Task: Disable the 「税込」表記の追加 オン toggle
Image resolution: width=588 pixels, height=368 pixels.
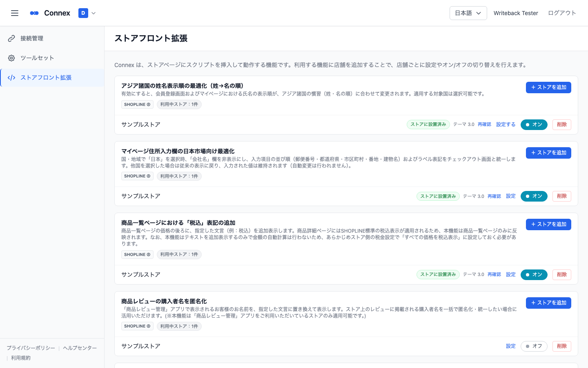Action: [x=534, y=275]
